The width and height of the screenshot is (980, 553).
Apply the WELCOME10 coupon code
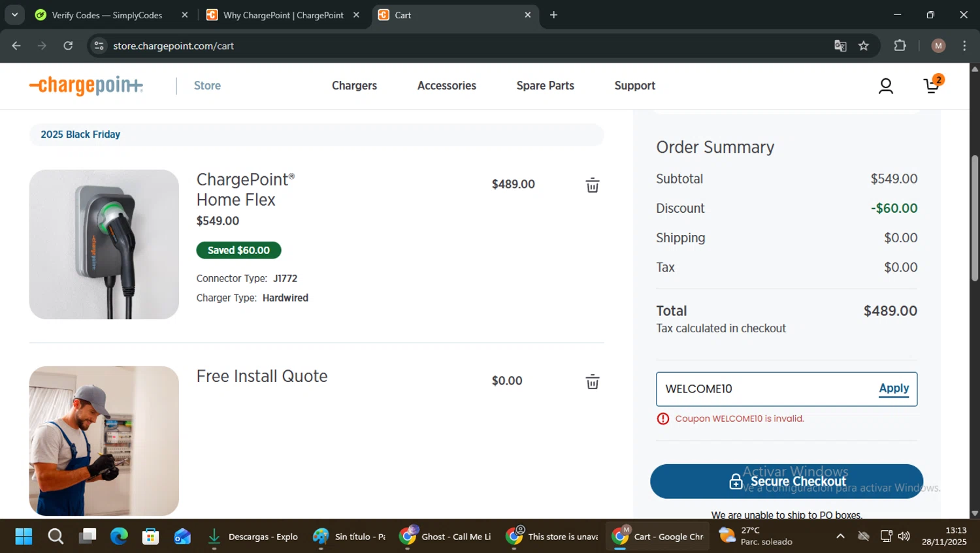pos(894,388)
